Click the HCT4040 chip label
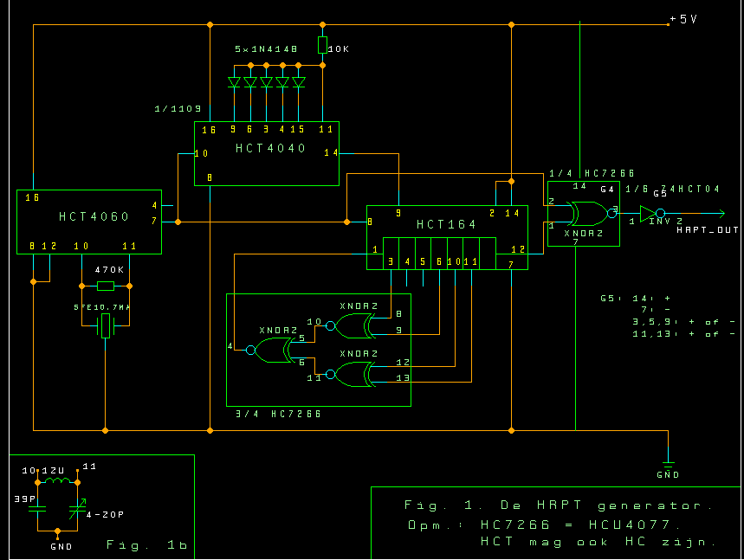Viewport: 744px width, 560px height. click(x=270, y=148)
